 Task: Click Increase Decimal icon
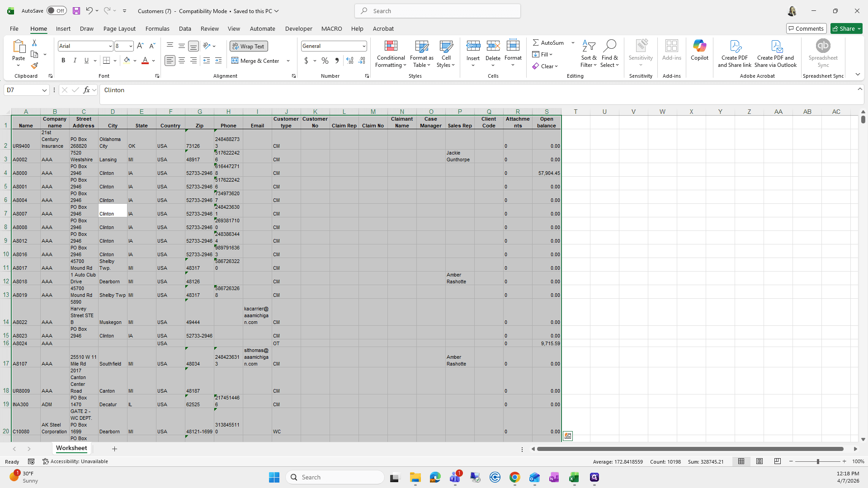coord(350,61)
